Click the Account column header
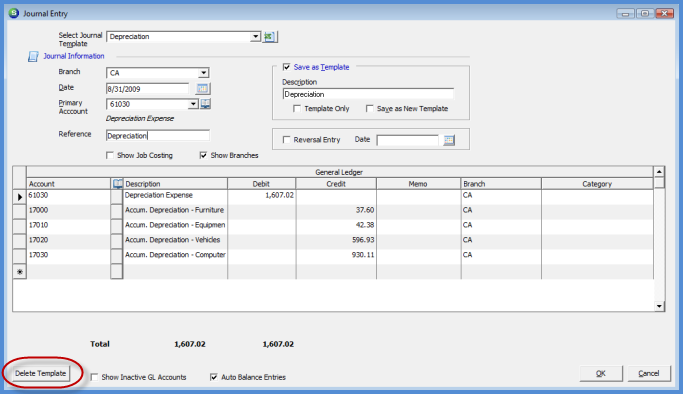Screen dimensions: 683x394 [69, 184]
